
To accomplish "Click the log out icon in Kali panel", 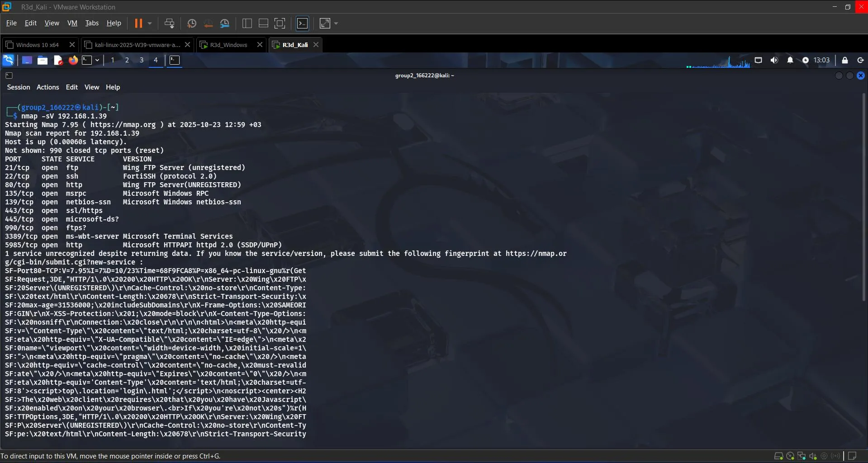I will click(x=861, y=60).
